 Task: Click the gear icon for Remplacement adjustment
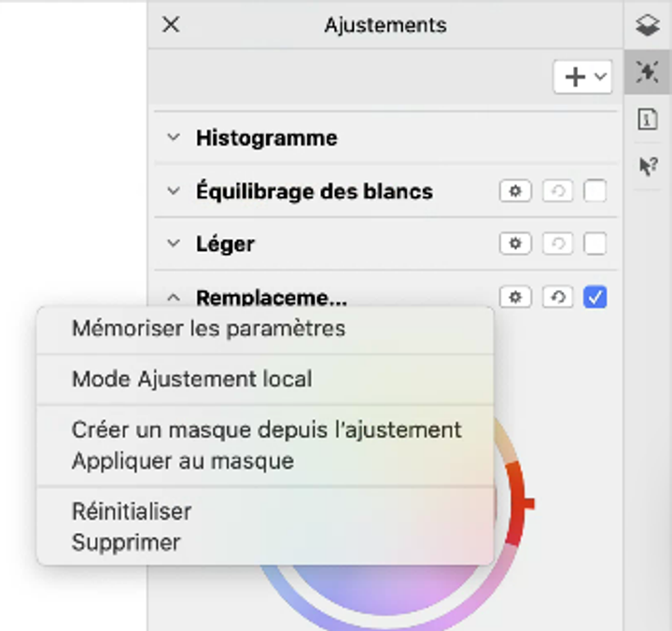point(514,298)
